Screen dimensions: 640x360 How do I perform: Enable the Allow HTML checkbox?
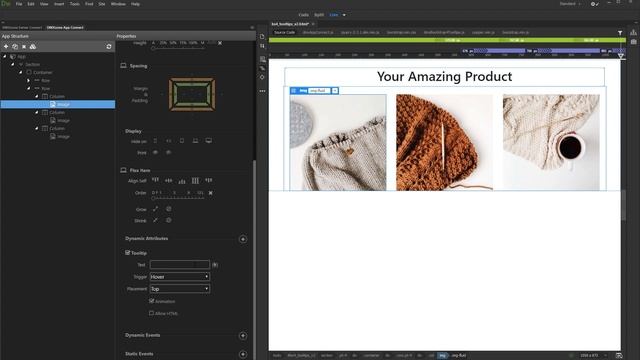(x=151, y=313)
